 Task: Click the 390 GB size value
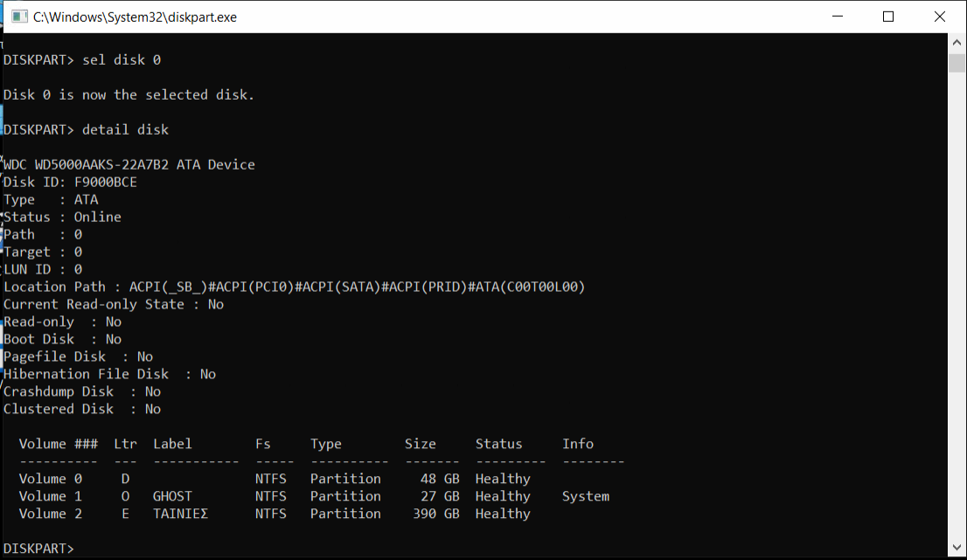(x=435, y=514)
